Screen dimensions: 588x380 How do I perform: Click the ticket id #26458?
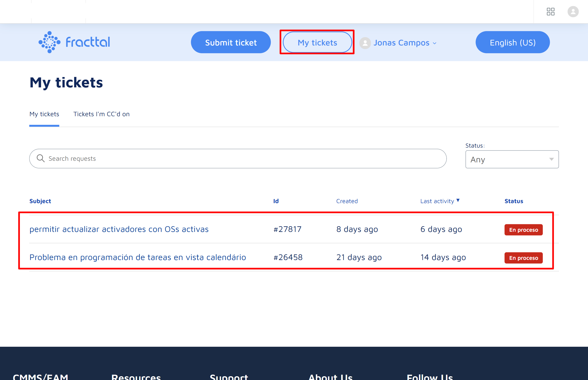(x=288, y=257)
